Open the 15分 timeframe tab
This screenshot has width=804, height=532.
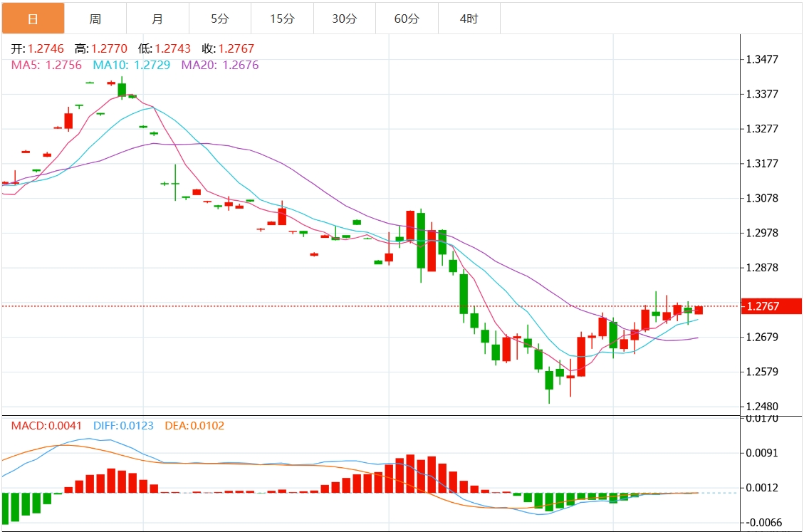[x=282, y=19]
